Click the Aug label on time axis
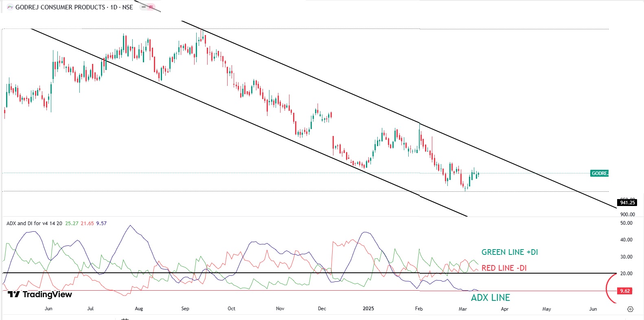The width and height of the screenshot is (644, 320). tap(139, 309)
